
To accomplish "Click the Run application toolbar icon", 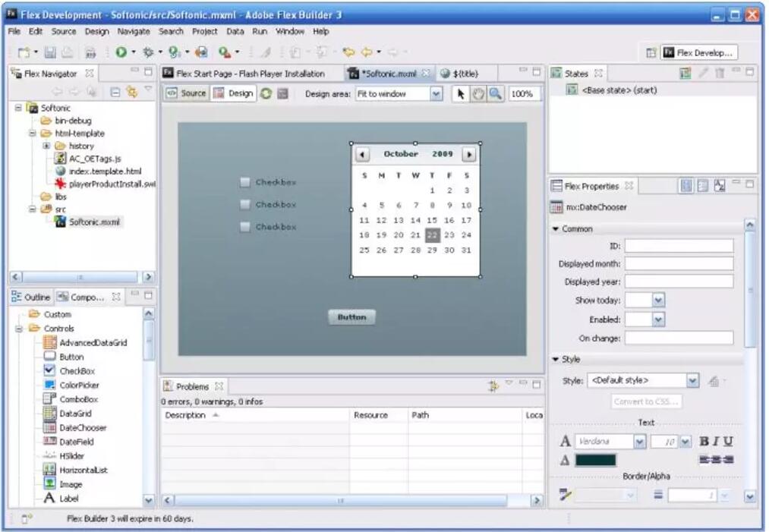I will [121, 52].
